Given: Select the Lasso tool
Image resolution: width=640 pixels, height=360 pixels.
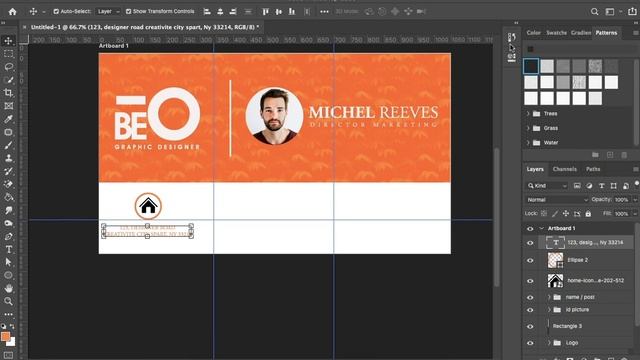Looking at the screenshot, I should [8, 67].
